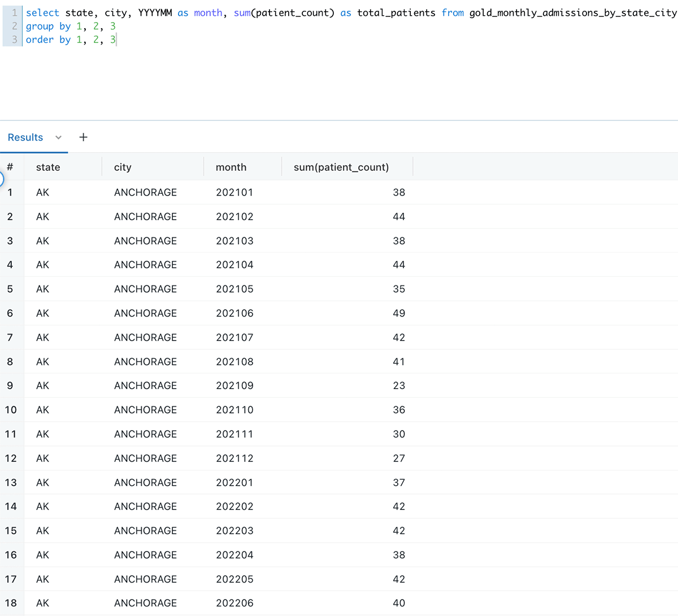Open the Results tab dropdown chevron
This screenshot has height=616, width=678.
tap(58, 137)
